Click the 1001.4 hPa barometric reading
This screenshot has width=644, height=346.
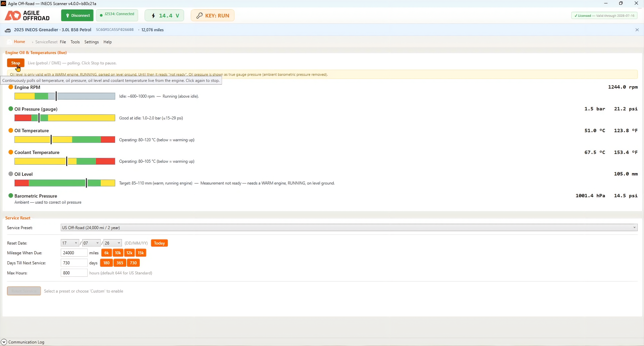(590, 195)
